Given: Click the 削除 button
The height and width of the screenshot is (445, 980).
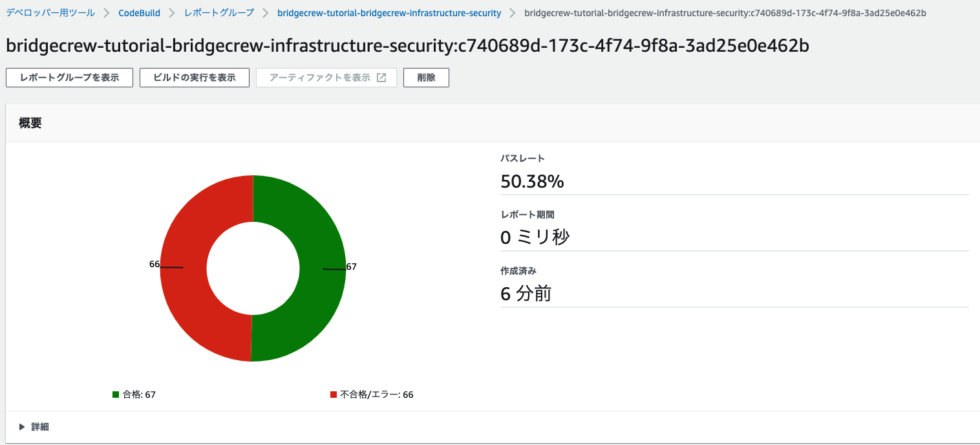Looking at the screenshot, I should pos(426,78).
